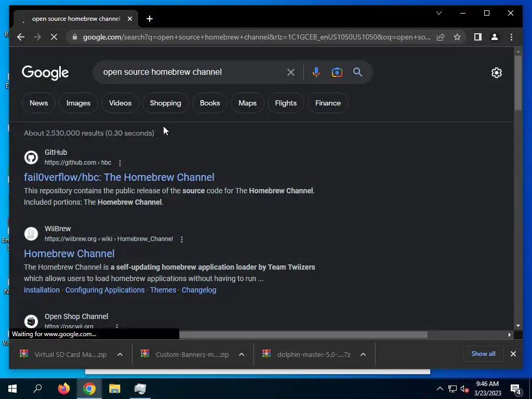Expand options for dolphin-master download
The image size is (532, 399).
click(363, 354)
